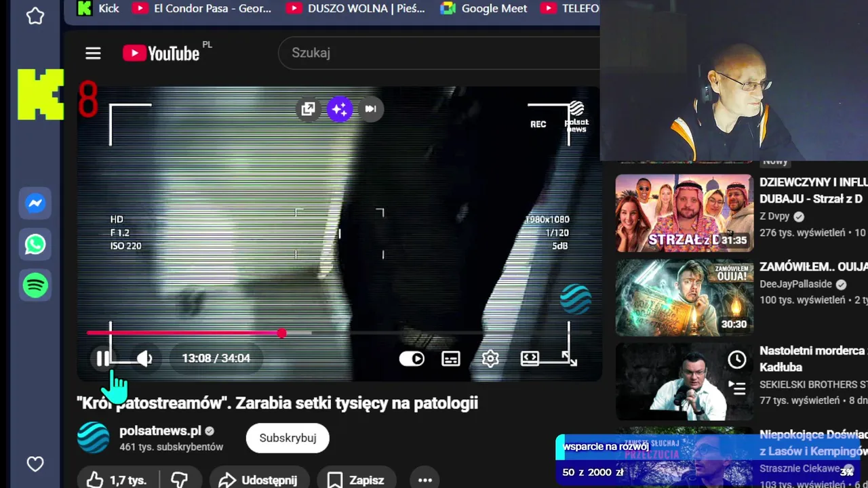The image size is (868, 488).
Task: Switch to the TELEFO tab
Action: [x=570, y=9]
